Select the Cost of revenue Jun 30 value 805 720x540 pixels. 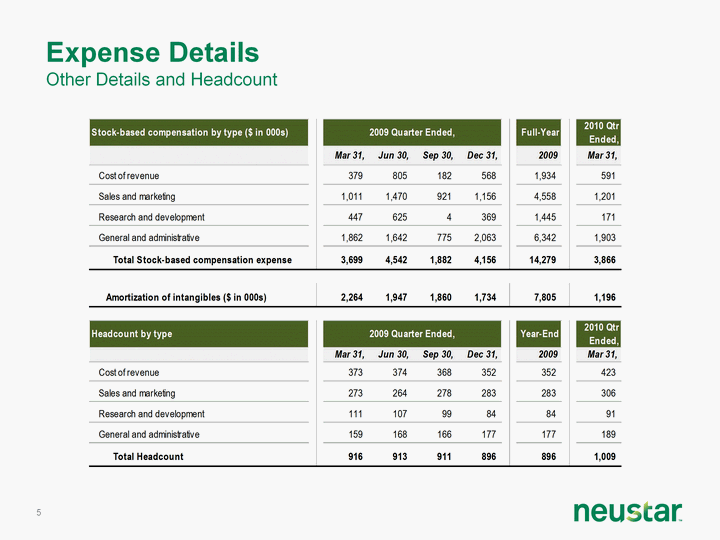pyautogui.click(x=399, y=176)
